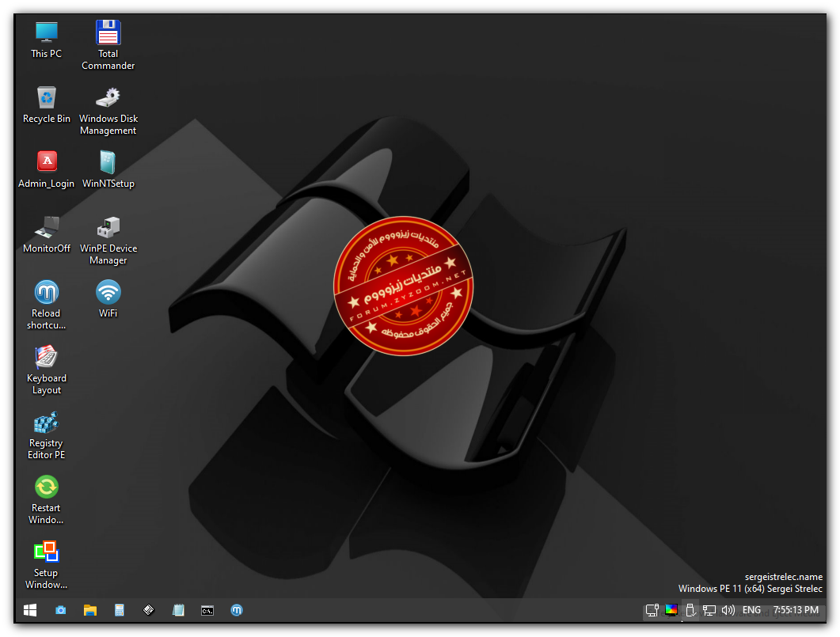Image resolution: width=840 pixels, height=637 pixels.
Task: Select the Registry Editor PE icon
Action: pyautogui.click(x=46, y=423)
